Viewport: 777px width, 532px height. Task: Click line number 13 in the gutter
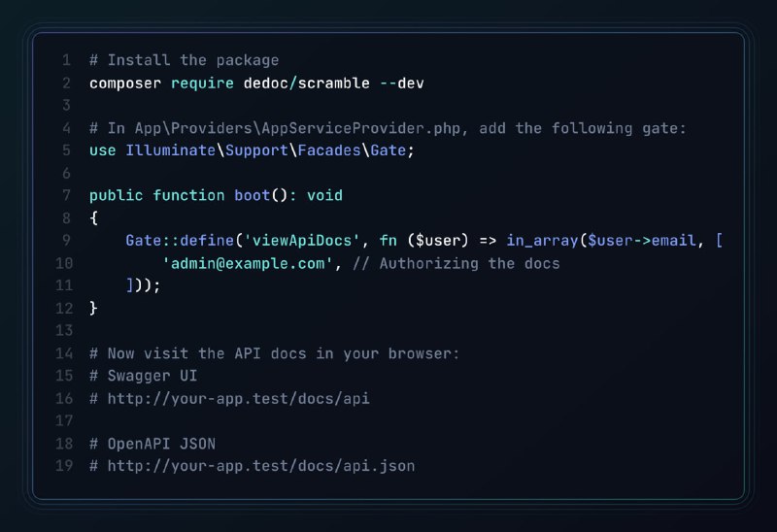(64, 330)
